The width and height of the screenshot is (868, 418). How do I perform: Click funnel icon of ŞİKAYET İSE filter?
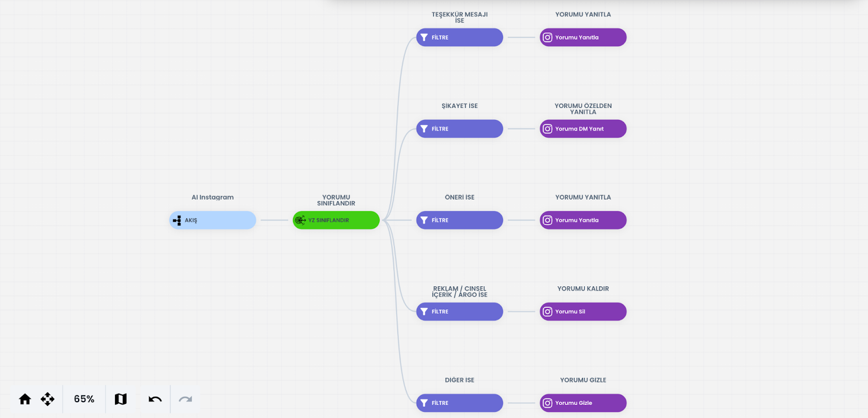(x=424, y=129)
